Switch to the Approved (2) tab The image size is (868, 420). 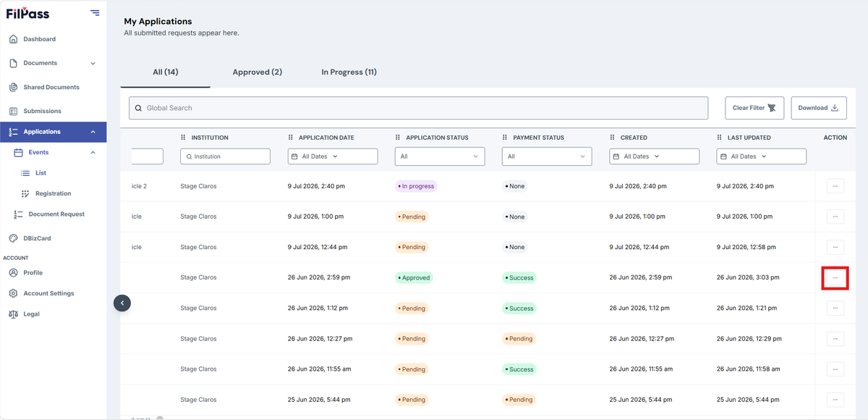pyautogui.click(x=258, y=72)
